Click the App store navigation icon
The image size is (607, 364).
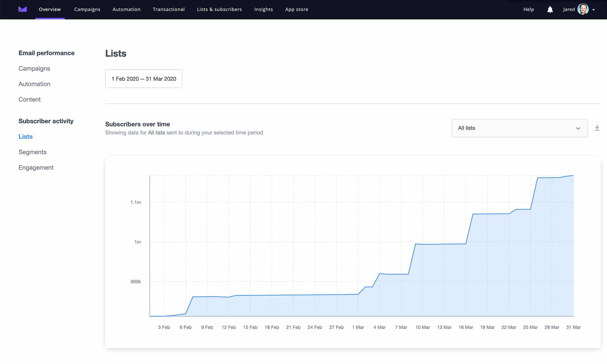coord(297,9)
